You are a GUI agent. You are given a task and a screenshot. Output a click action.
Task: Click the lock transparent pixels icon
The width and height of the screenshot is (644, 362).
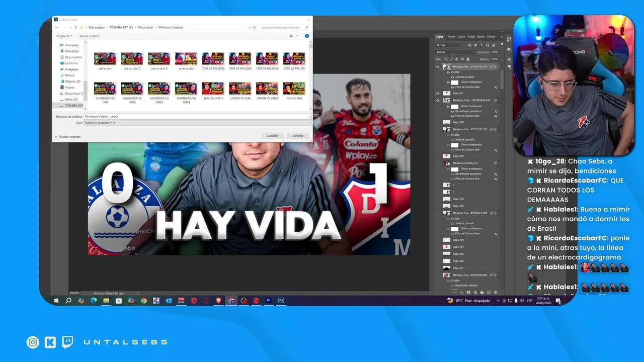[446, 59]
